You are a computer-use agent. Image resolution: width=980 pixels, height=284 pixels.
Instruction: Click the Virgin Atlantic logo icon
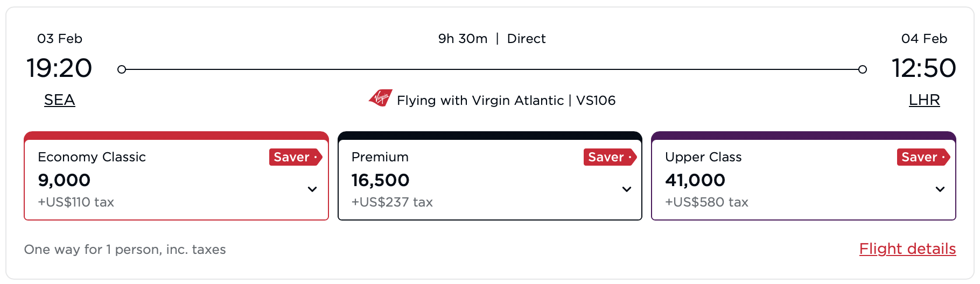pyautogui.click(x=381, y=98)
